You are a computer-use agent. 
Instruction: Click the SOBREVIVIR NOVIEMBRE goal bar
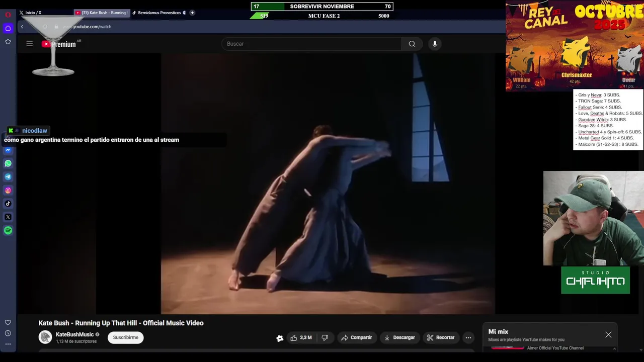pyautogui.click(x=322, y=7)
